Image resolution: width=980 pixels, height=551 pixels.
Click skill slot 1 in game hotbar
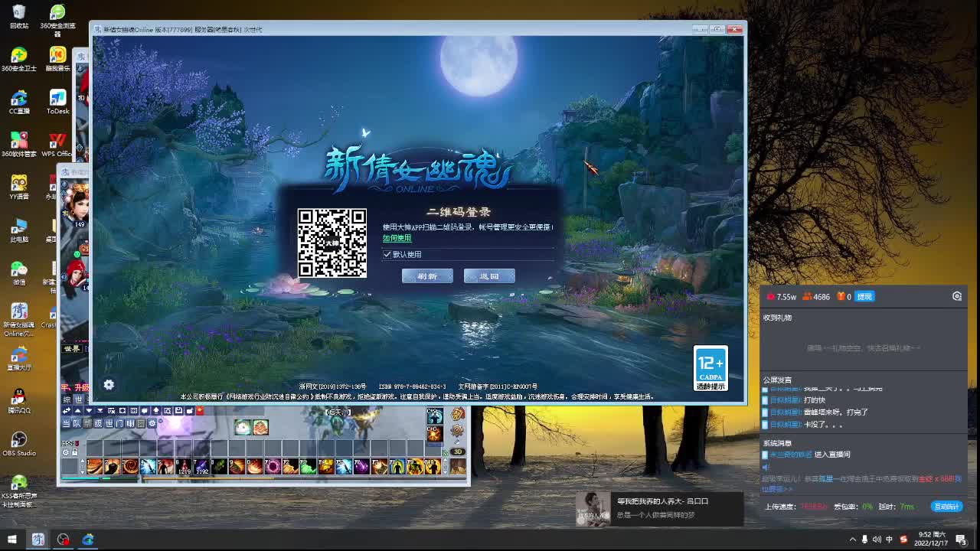[94, 466]
